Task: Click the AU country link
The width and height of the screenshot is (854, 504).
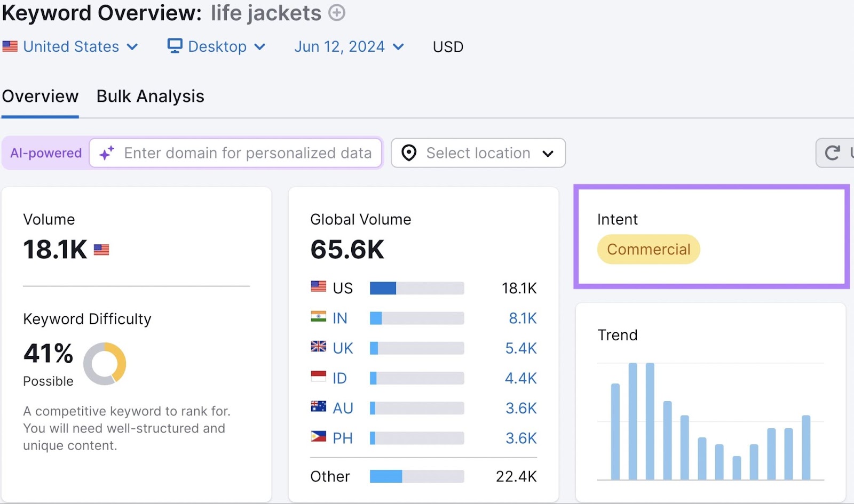Action: coord(343,408)
